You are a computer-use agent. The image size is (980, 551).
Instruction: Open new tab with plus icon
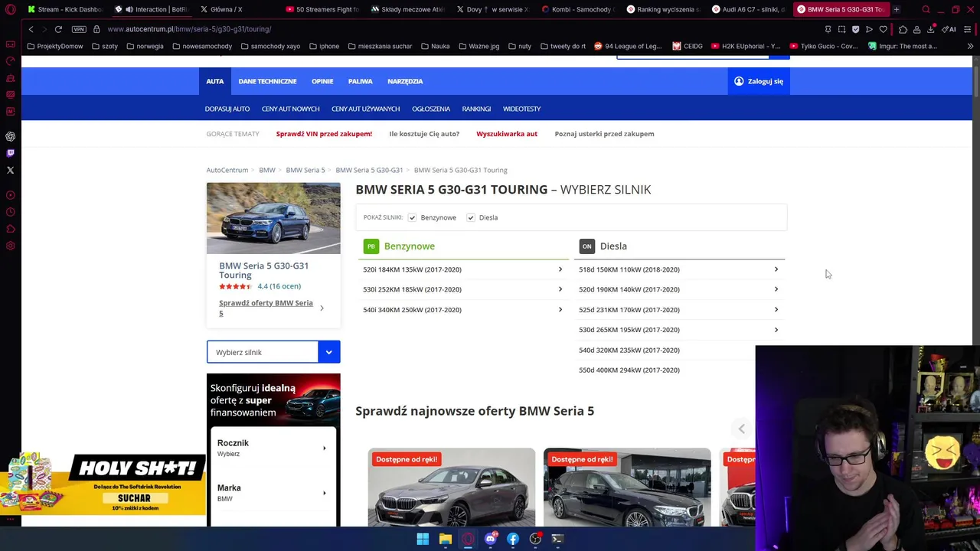pos(897,9)
